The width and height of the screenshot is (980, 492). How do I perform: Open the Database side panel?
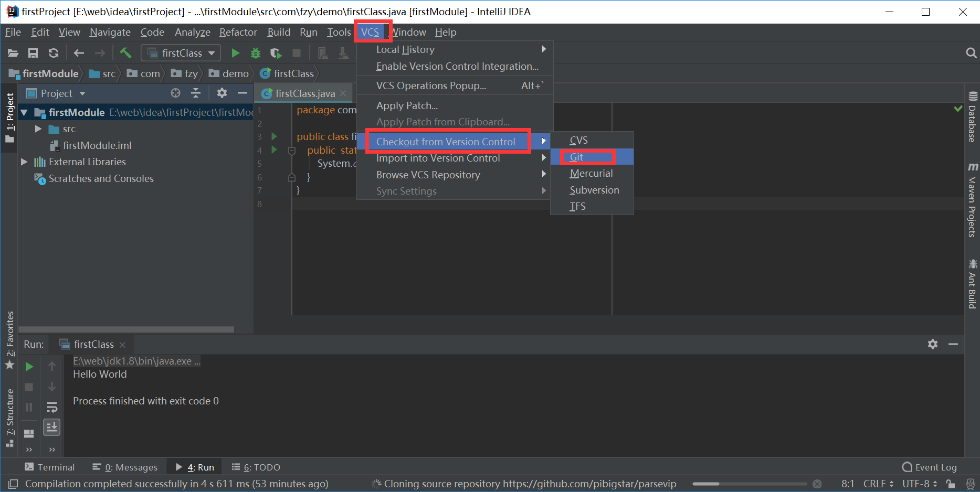pos(973,116)
